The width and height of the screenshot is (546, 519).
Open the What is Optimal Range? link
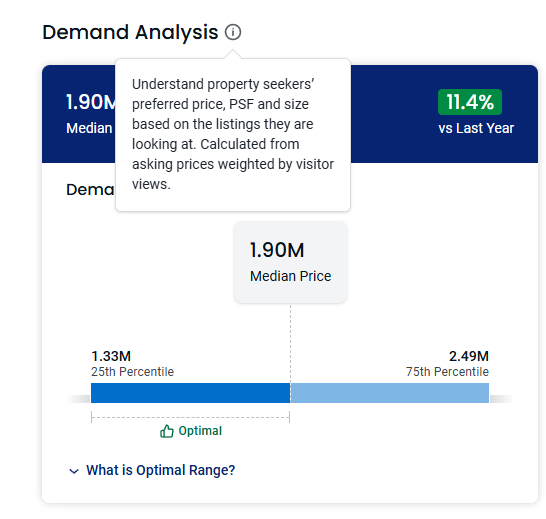pos(161,470)
